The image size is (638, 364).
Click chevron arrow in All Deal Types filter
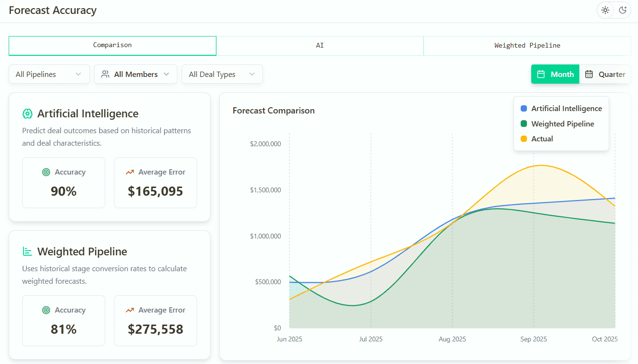tap(251, 74)
